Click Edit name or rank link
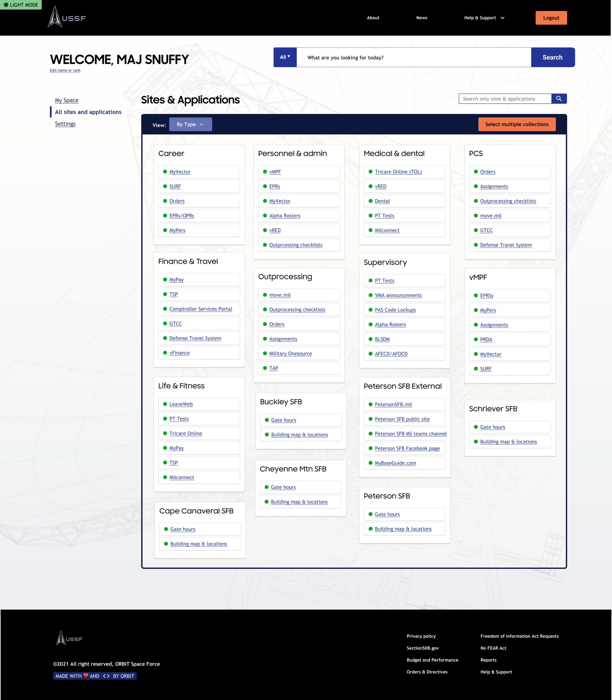Image resolution: width=612 pixels, height=700 pixels. 65,71
